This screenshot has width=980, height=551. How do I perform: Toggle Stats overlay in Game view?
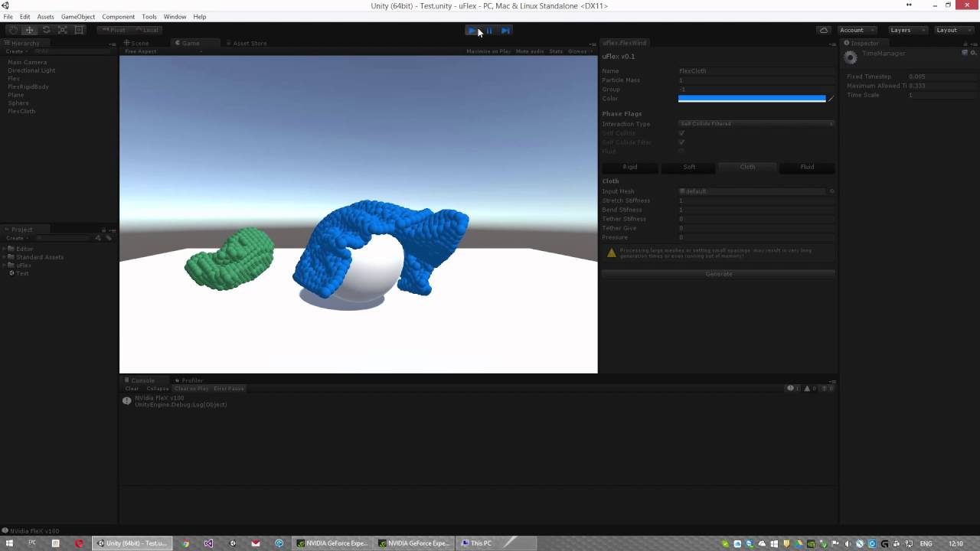pyautogui.click(x=556, y=51)
